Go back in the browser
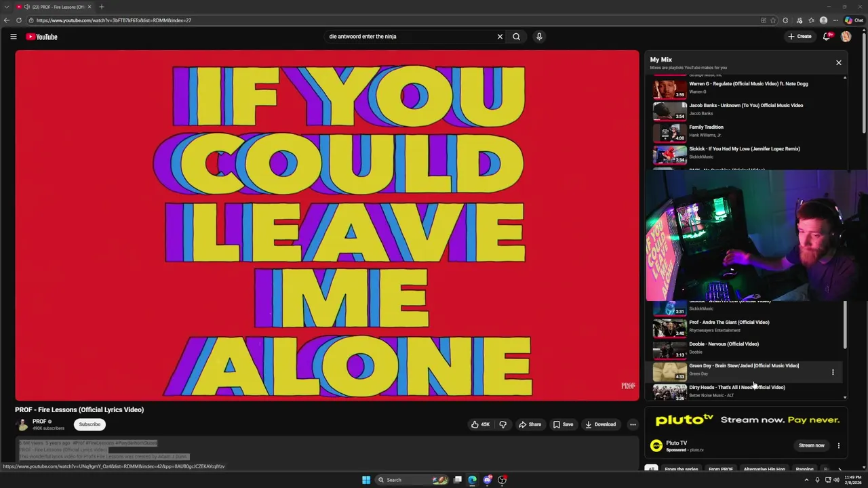868x488 pixels. [x=7, y=20]
